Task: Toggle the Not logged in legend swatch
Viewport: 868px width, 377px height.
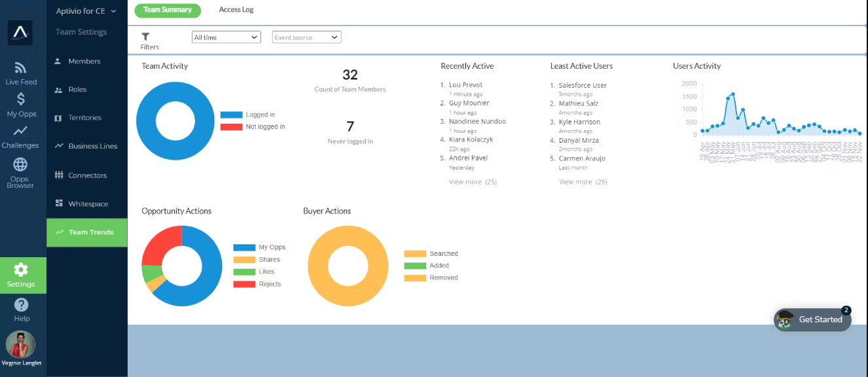Action: click(x=232, y=126)
